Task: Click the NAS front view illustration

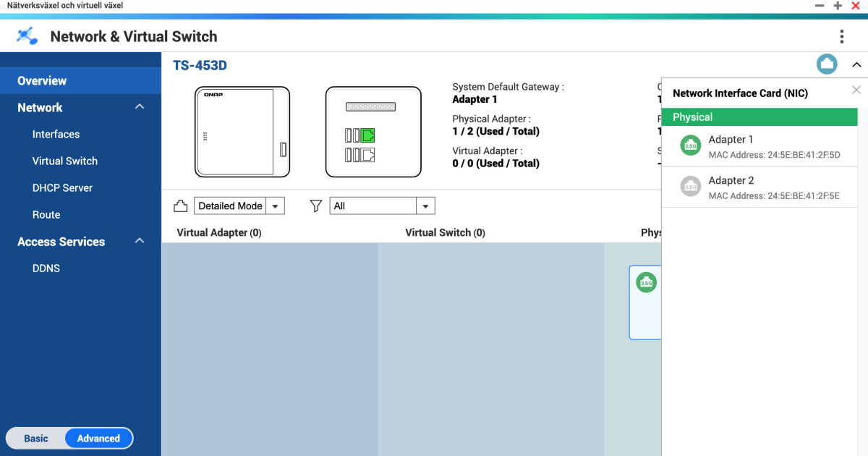Action: click(242, 132)
